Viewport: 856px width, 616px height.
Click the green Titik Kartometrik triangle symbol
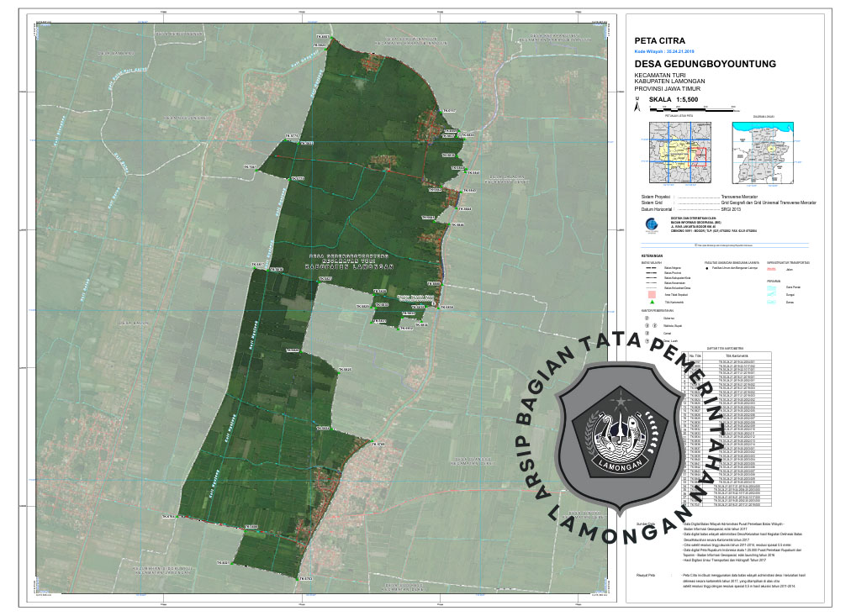[x=652, y=301]
